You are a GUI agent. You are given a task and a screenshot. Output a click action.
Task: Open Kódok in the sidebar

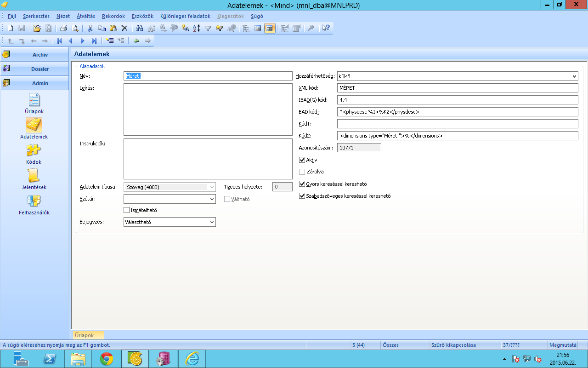click(34, 154)
